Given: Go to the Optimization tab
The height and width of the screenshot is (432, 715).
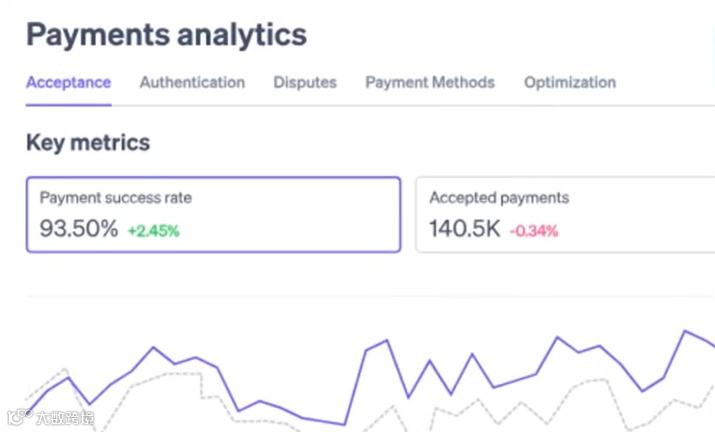Looking at the screenshot, I should pos(570,83).
